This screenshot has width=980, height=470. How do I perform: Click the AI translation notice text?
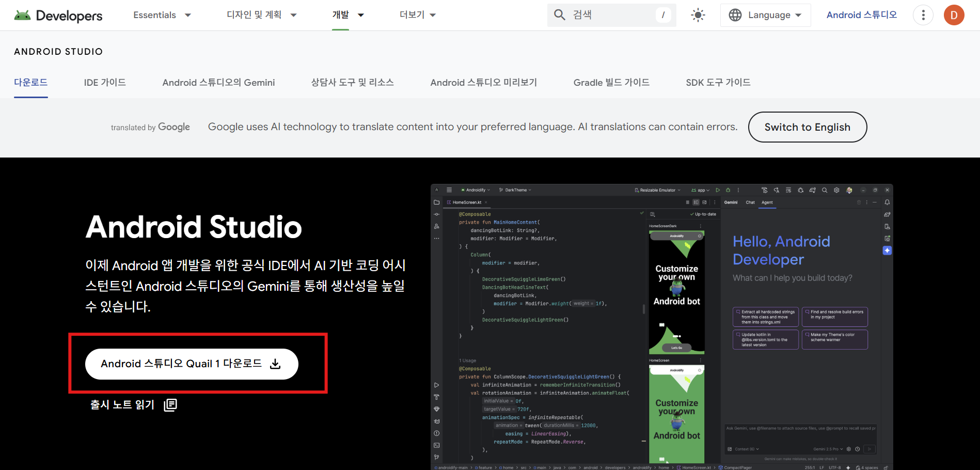(472, 127)
